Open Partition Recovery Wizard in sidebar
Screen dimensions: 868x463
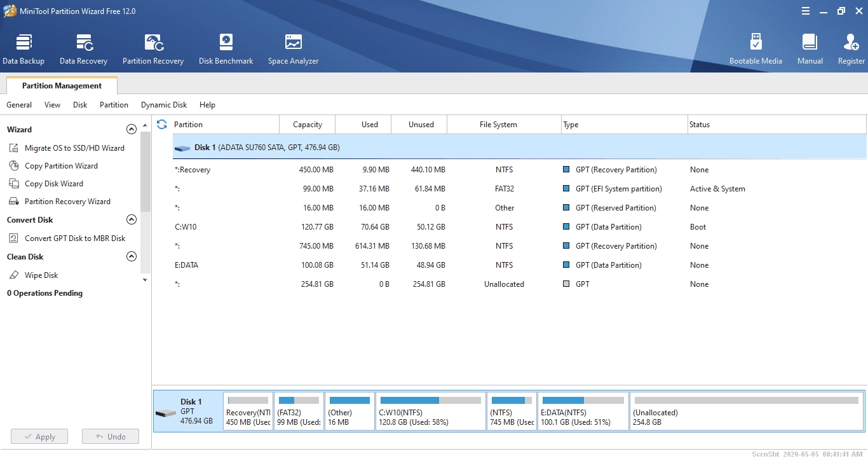tap(60, 202)
